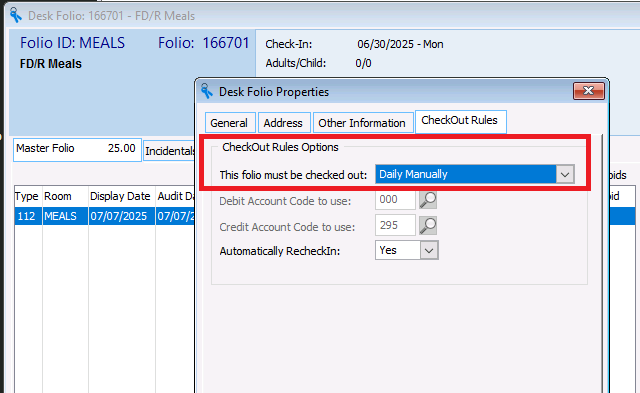Image resolution: width=640 pixels, height=393 pixels.
Task: Click the Desk Folio Properties dialog title icon
Action: [207, 91]
